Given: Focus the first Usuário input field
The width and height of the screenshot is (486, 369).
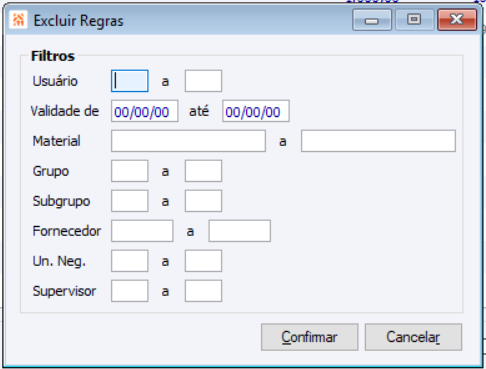Looking at the screenshot, I should click(130, 81).
